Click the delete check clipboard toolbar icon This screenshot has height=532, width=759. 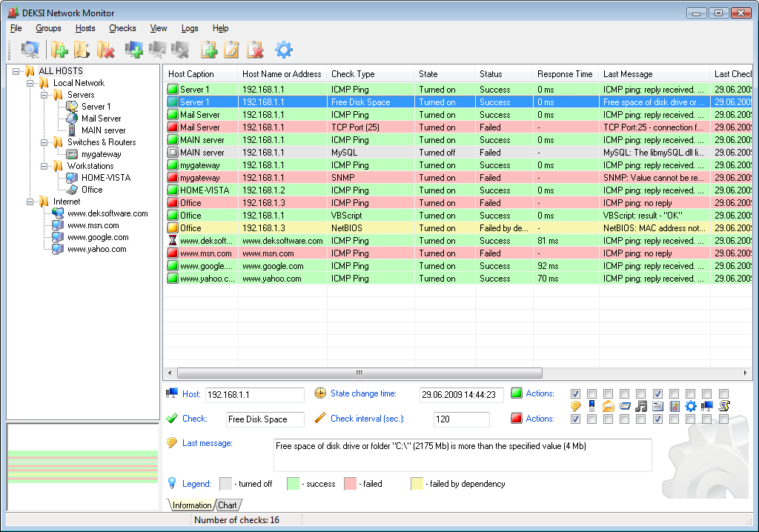click(x=255, y=50)
